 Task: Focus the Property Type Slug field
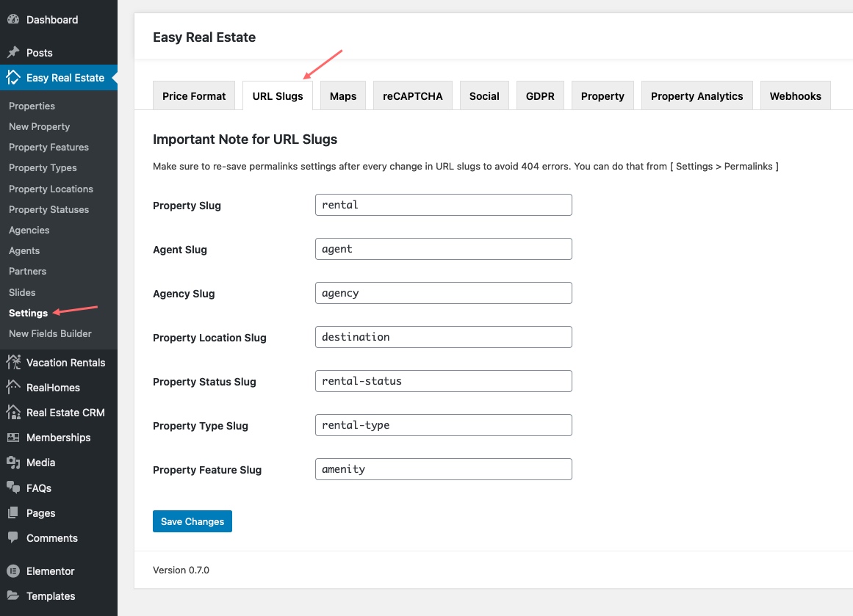443,425
